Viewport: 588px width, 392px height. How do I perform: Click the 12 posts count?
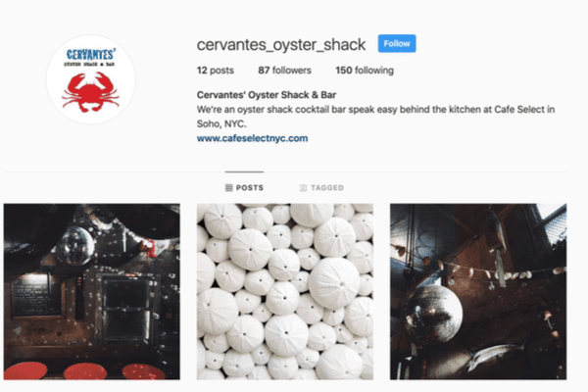coord(216,71)
